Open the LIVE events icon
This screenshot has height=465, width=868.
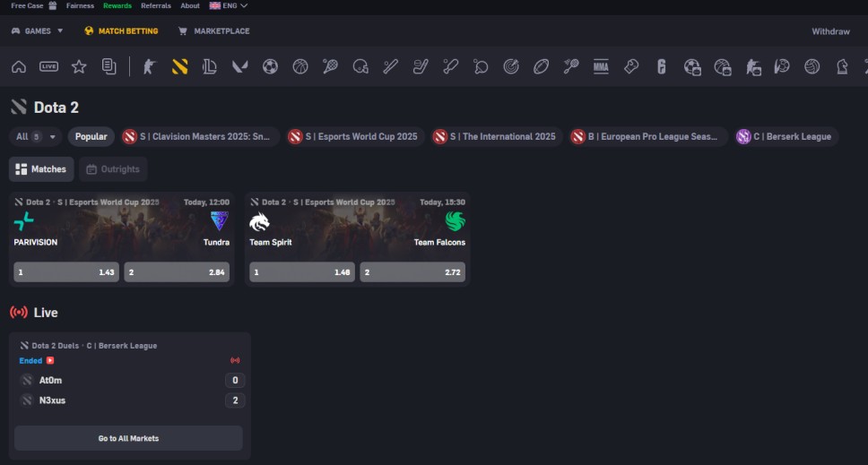(48, 67)
